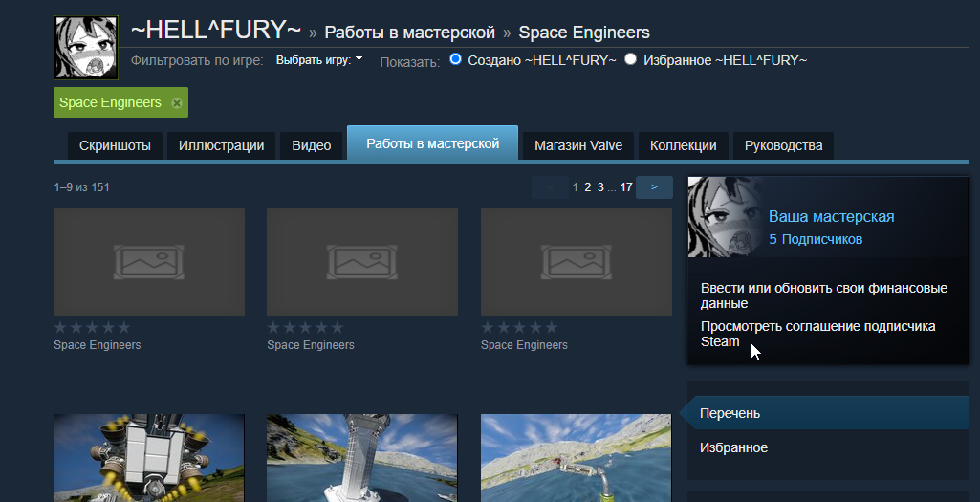Switch to the Коллекции tab
Screen dimensions: 980x502
point(683,145)
